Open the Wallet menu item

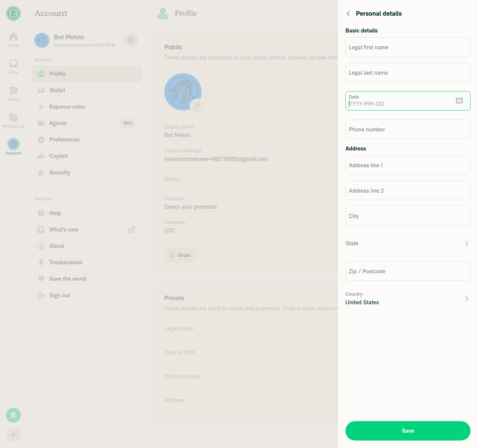point(86,90)
